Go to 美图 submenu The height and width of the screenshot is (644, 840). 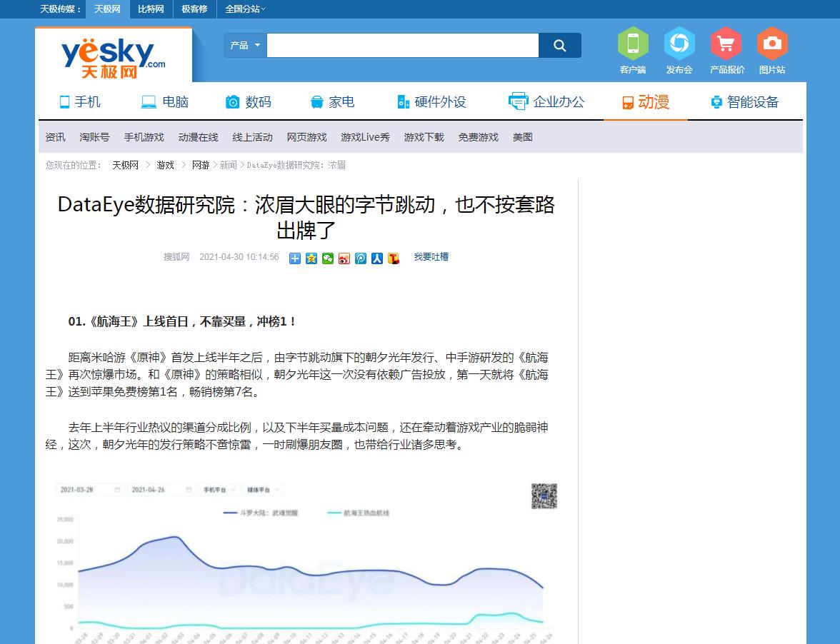522,137
